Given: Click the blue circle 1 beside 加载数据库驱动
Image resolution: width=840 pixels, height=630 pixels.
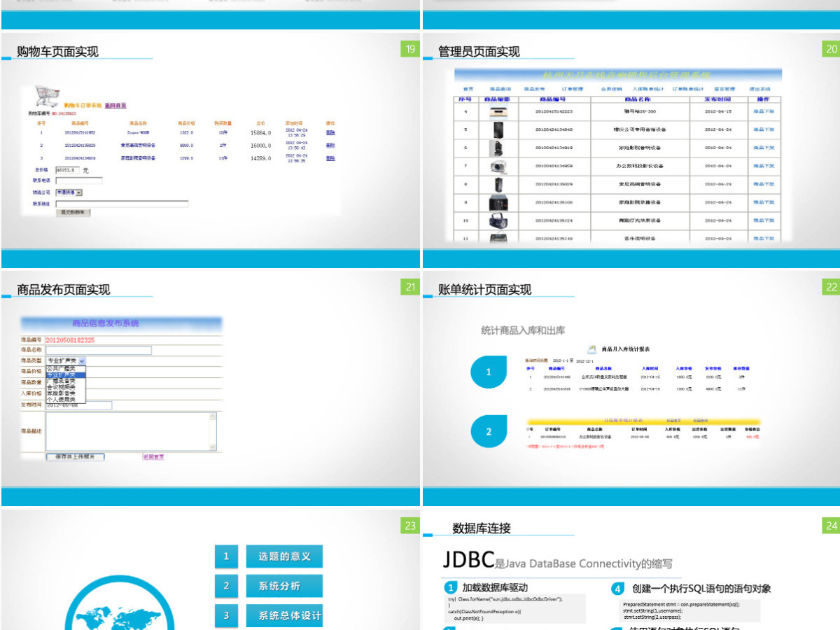Looking at the screenshot, I should click(451, 588).
